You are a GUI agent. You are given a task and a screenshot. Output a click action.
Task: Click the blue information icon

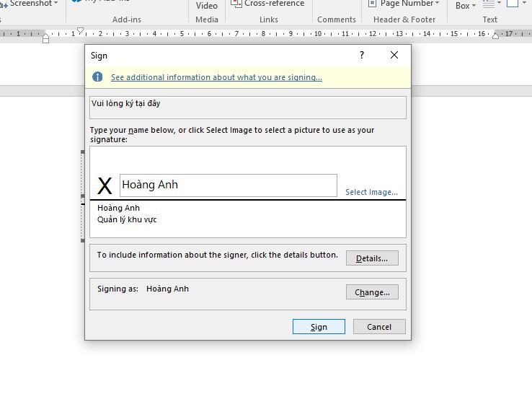(97, 76)
